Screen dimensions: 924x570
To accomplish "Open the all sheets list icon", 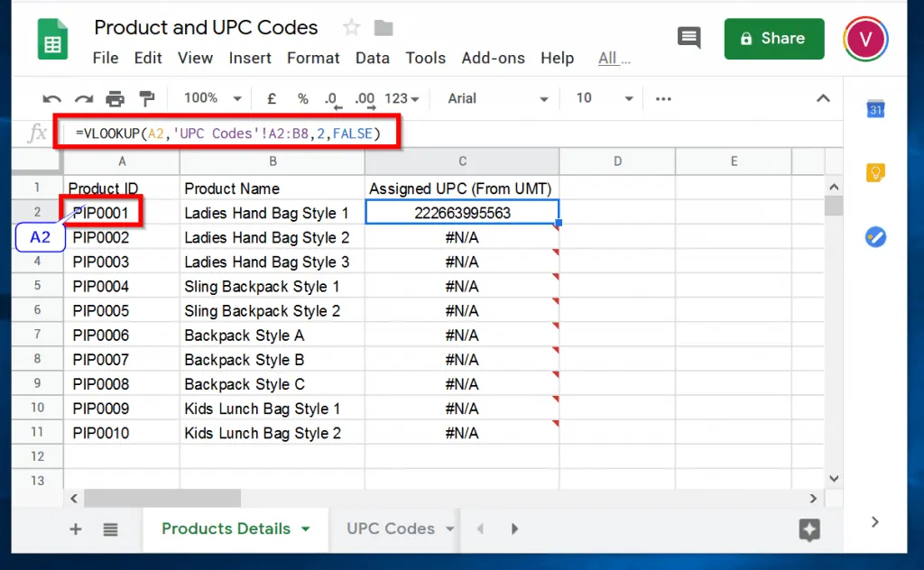I will [110, 529].
